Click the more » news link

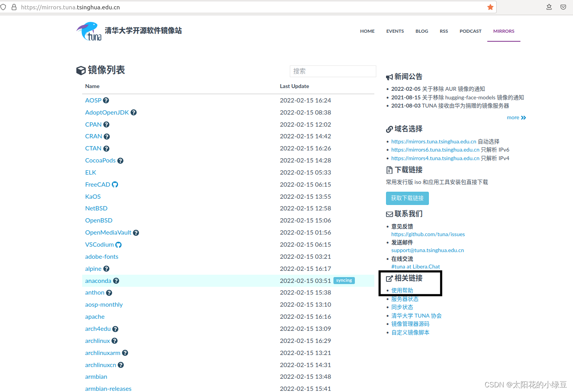pyautogui.click(x=516, y=117)
